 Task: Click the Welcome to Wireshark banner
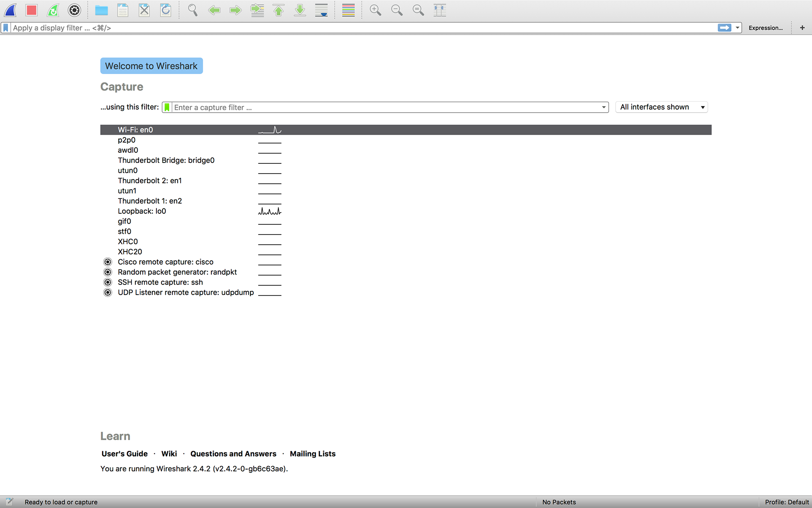pos(151,66)
